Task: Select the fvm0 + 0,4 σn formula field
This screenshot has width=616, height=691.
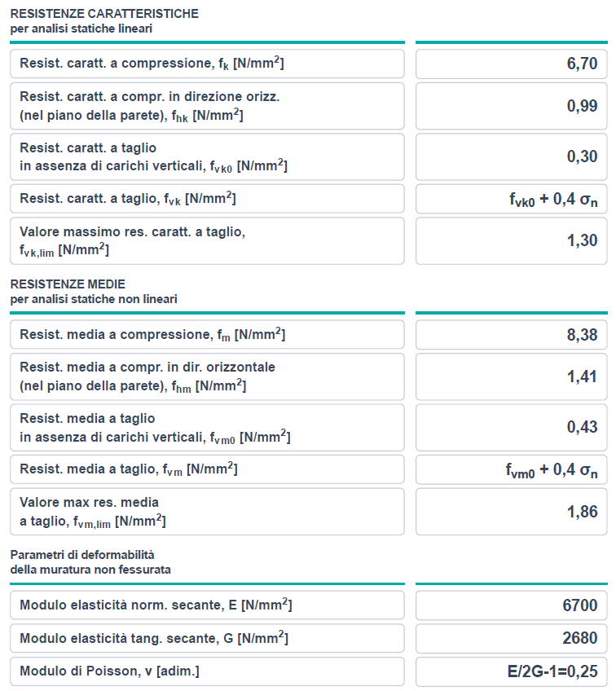Action: pyautogui.click(x=511, y=469)
